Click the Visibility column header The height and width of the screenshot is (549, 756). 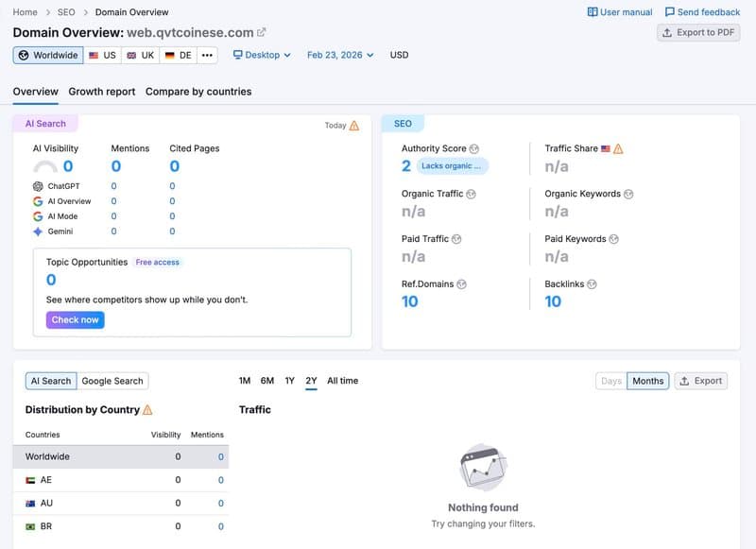(x=166, y=435)
